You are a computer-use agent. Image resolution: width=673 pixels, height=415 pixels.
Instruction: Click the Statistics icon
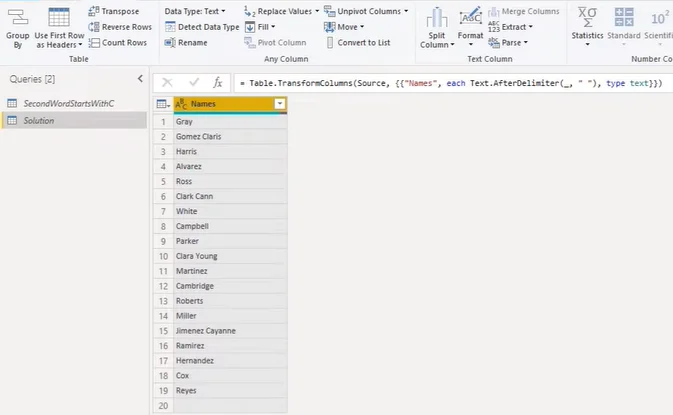(587, 17)
